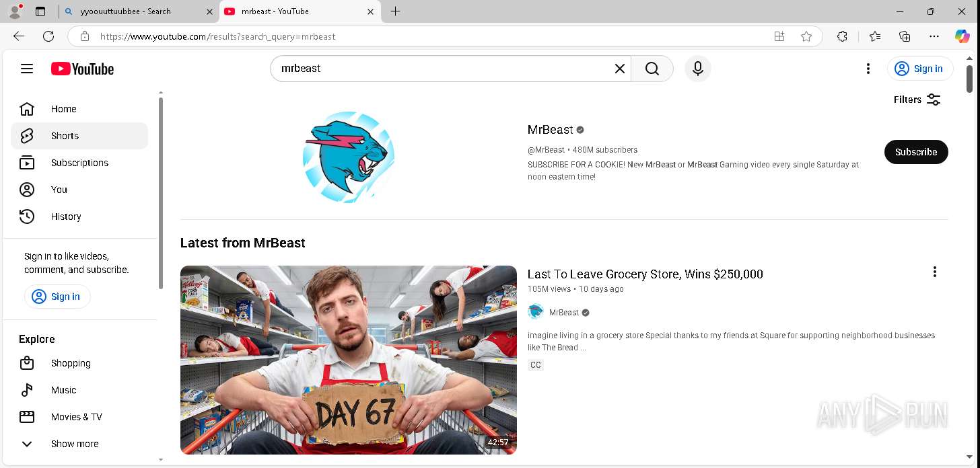Open browser Settings and more menu
980x468 pixels.
tap(934, 36)
